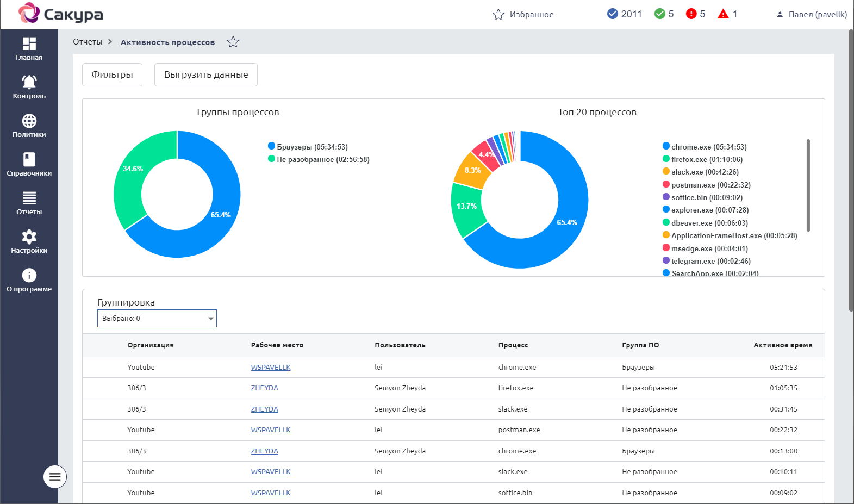Open the Павел (pavellk) user menu
This screenshot has height=504, width=854.
click(x=812, y=15)
